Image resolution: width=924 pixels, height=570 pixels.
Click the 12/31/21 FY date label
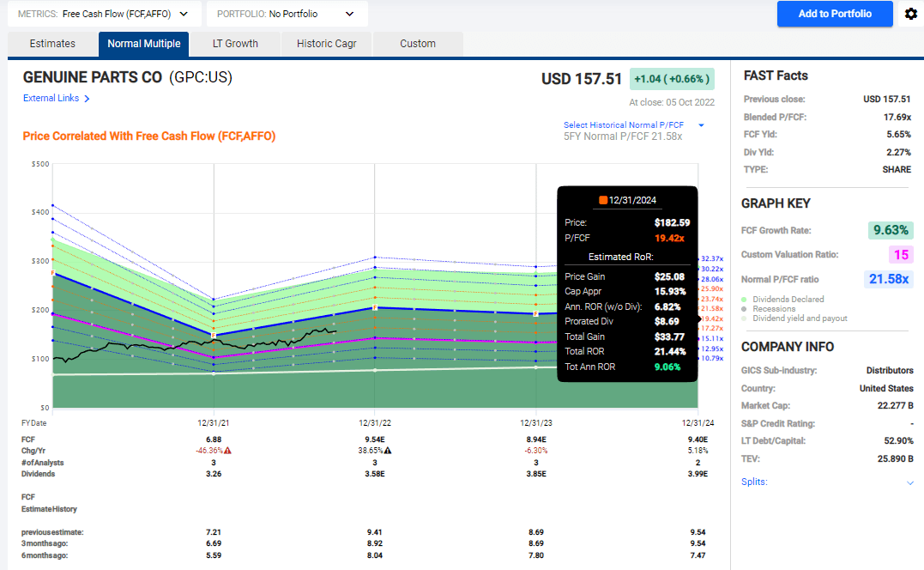(214, 423)
